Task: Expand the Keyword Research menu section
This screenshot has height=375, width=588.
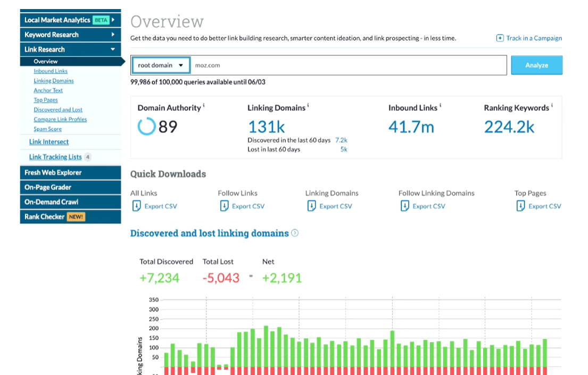Action: (x=112, y=35)
